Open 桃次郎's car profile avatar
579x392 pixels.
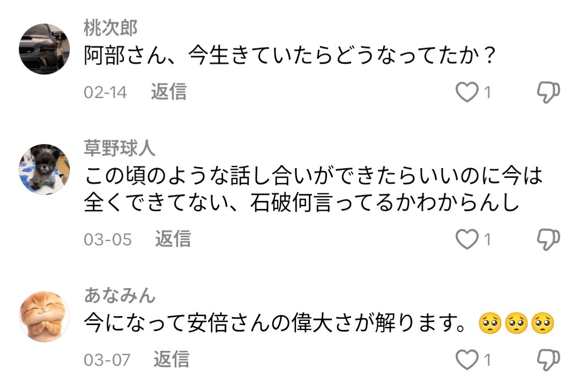44,49
